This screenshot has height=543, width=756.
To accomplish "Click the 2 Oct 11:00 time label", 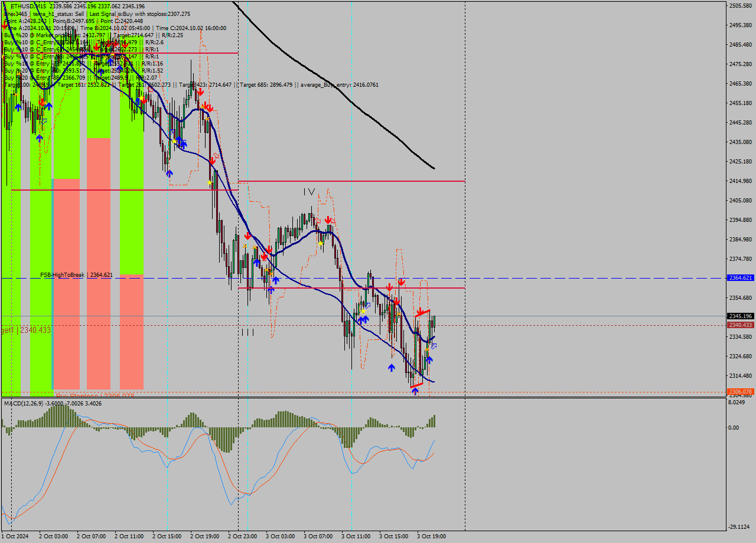I will tap(129, 537).
